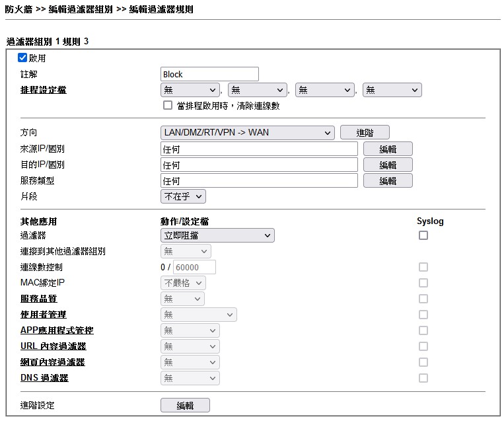Viewport: 504px width, 421px height.
Task: Click 編輯 button for 來源IP/國別
Action: (x=388, y=149)
